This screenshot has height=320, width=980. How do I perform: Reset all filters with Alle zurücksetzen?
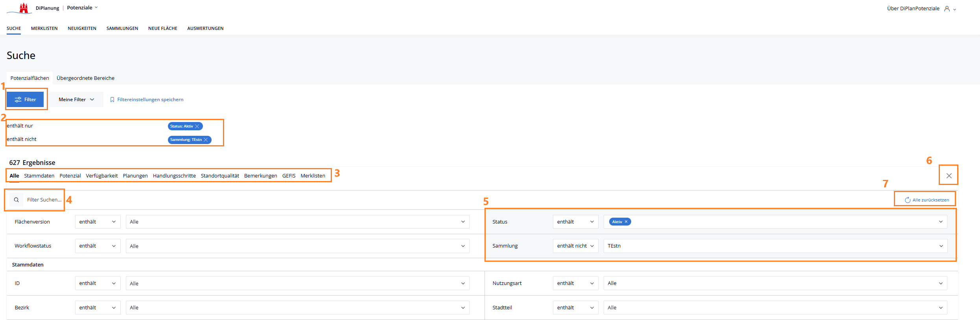pyautogui.click(x=927, y=200)
